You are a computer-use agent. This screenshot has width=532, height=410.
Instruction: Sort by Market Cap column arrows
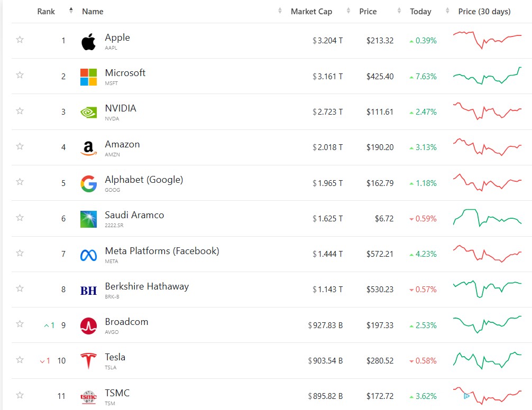pyautogui.click(x=348, y=11)
